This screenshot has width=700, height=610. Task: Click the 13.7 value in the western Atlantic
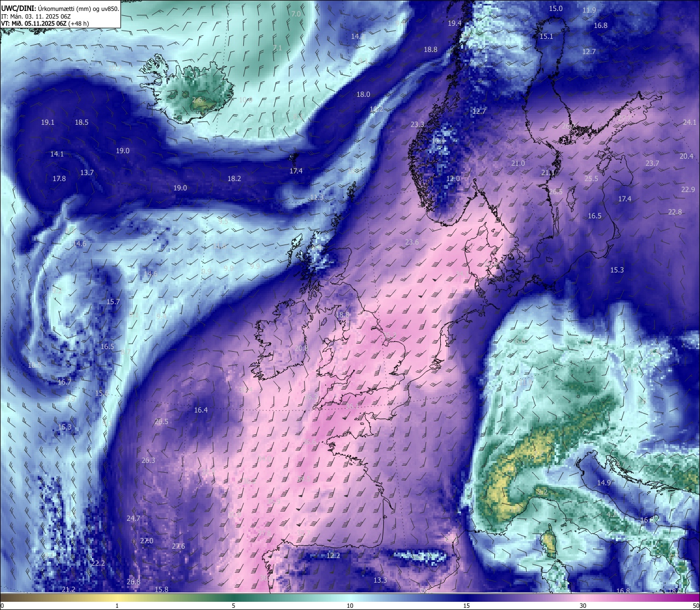[87, 173]
